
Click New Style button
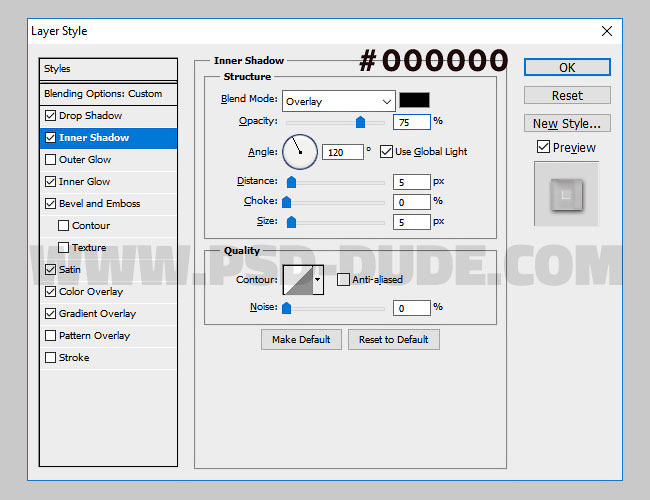click(567, 123)
